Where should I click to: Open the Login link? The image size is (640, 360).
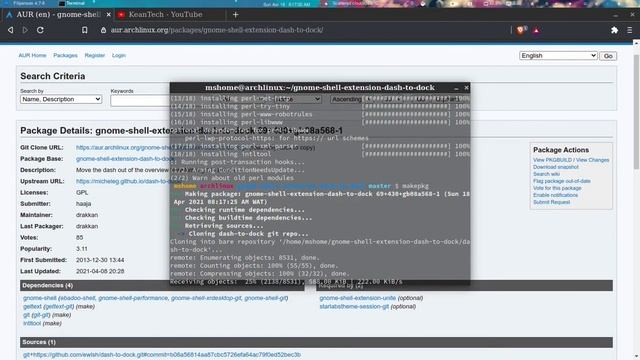[x=119, y=56]
